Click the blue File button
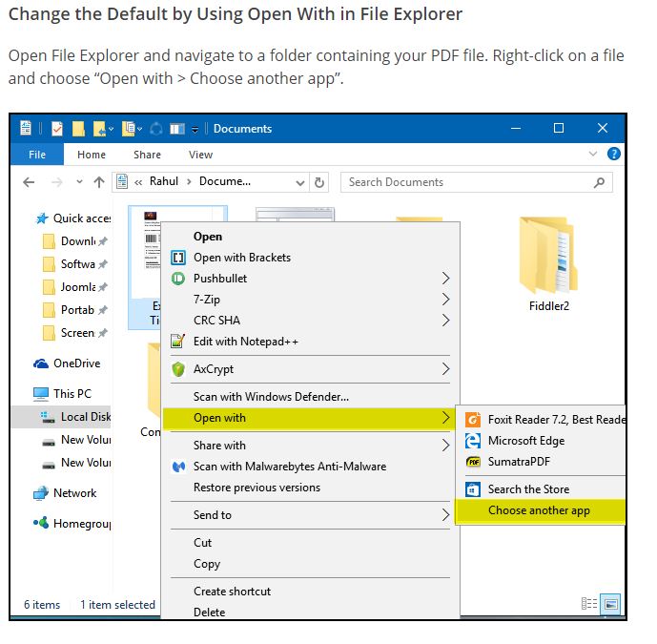 [37, 155]
